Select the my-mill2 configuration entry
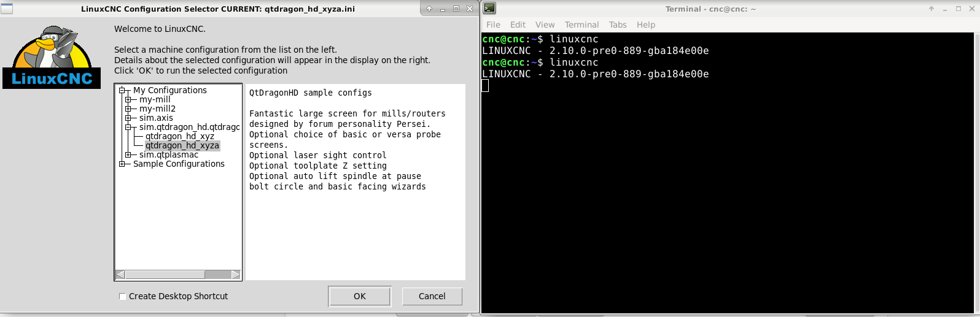Screen dimensions: 980x317 pos(157,109)
